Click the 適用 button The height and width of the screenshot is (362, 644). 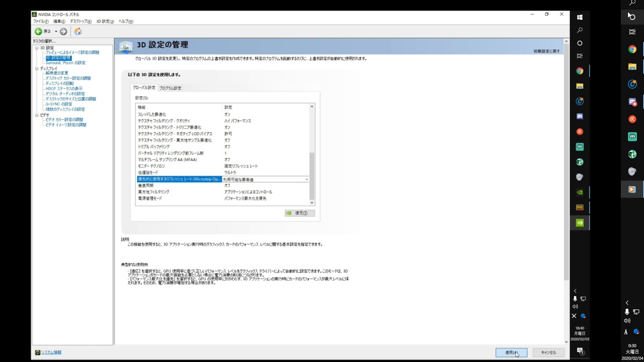point(511,352)
